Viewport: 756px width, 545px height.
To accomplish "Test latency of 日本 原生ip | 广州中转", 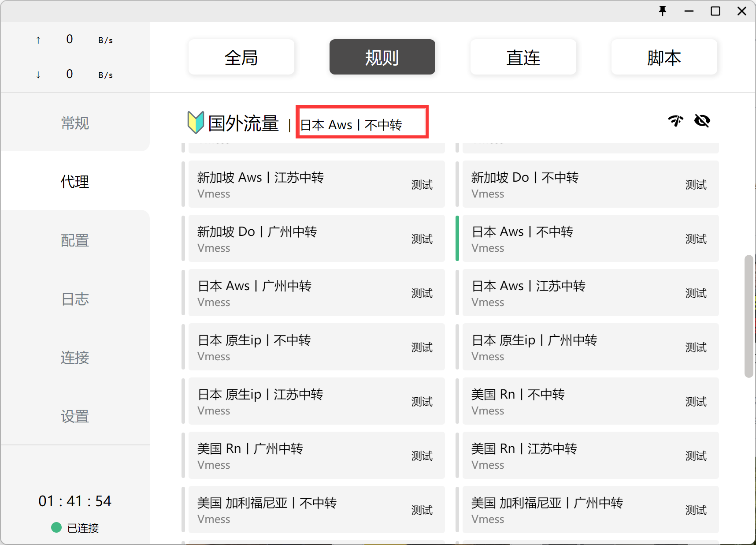I will [696, 347].
